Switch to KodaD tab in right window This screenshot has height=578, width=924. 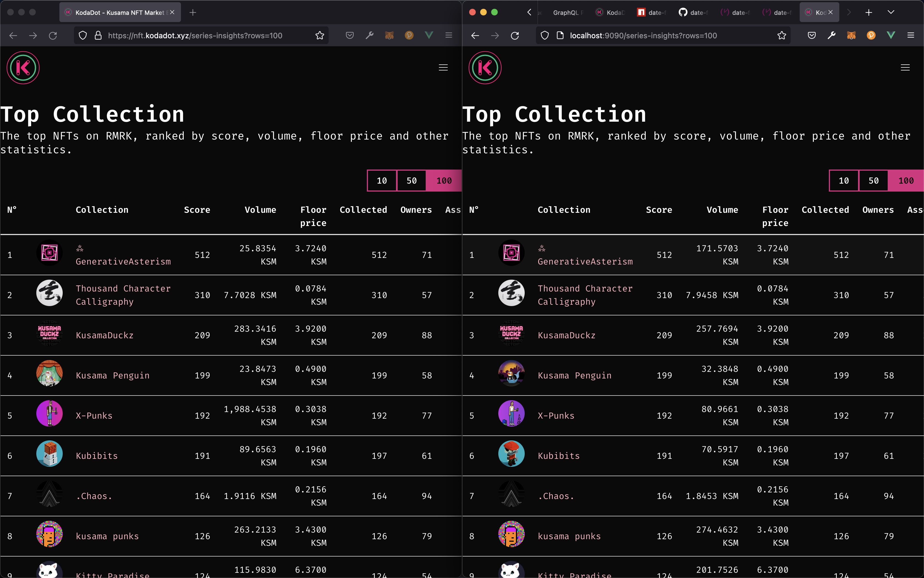pos(610,13)
